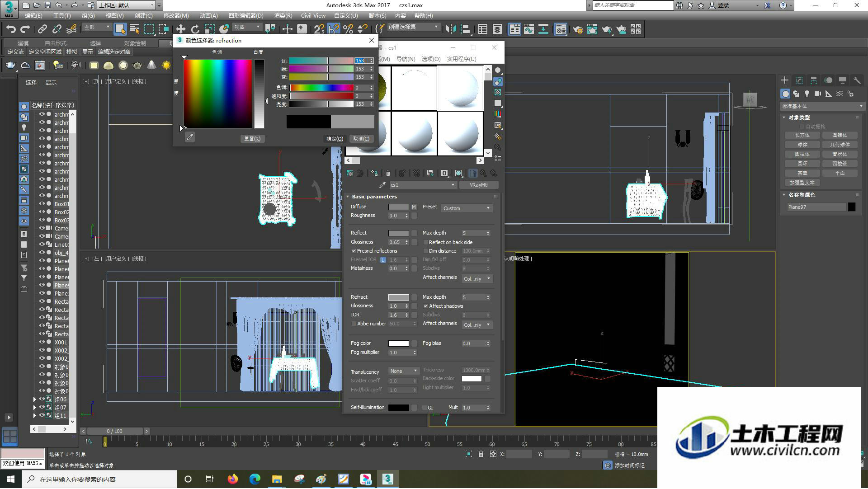Click the 茶壶 teapot object type button

click(x=802, y=173)
